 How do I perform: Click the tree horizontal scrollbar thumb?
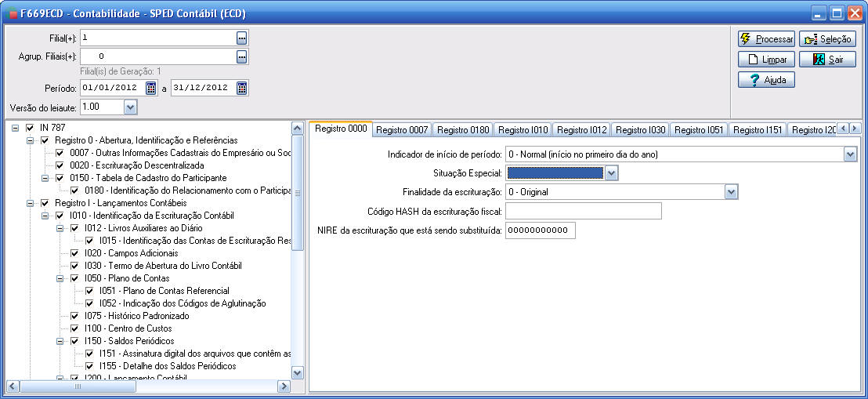[x=78, y=386]
